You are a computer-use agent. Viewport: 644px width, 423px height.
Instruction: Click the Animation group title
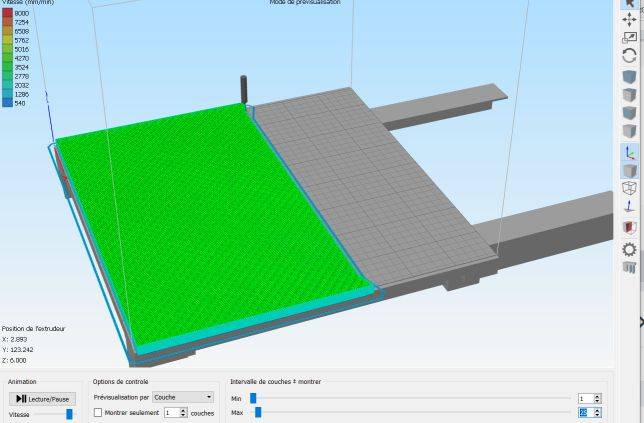pos(22,382)
